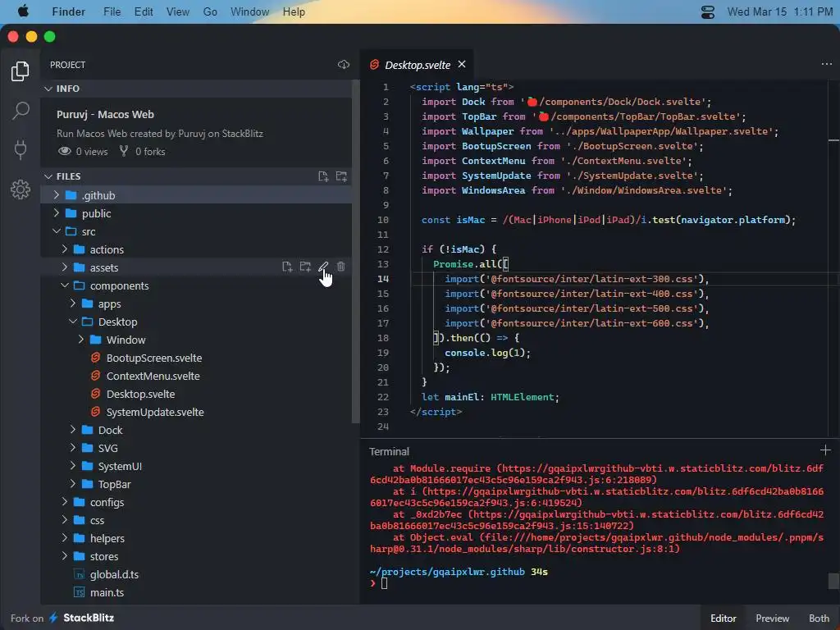Click the file explorer vertical scrollbar

[x=356, y=252]
